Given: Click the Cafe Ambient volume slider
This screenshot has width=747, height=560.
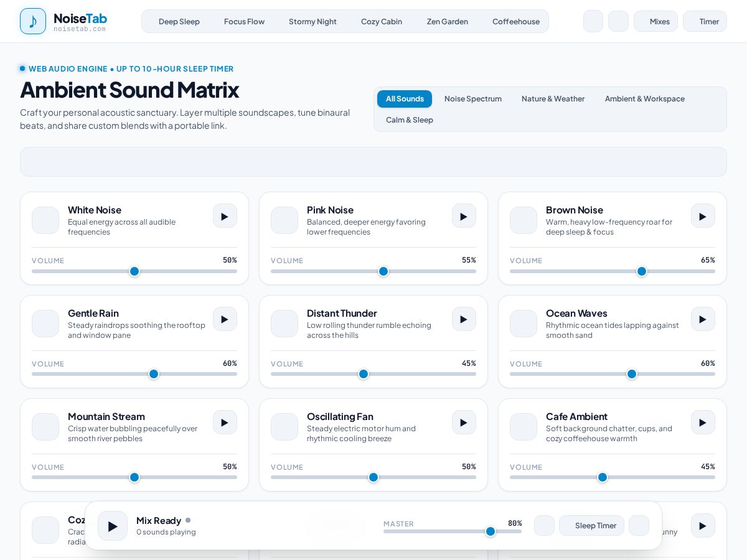Looking at the screenshot, I should click(x=613, y=477).
